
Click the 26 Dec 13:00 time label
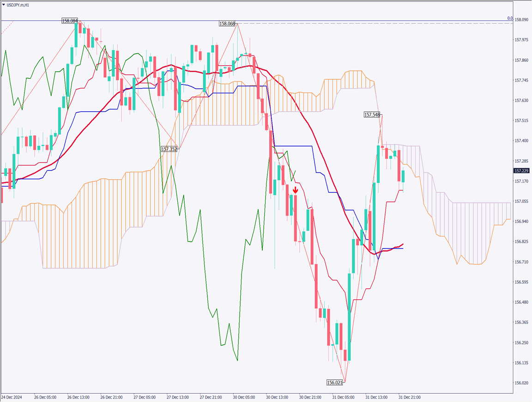click(79, 397)
